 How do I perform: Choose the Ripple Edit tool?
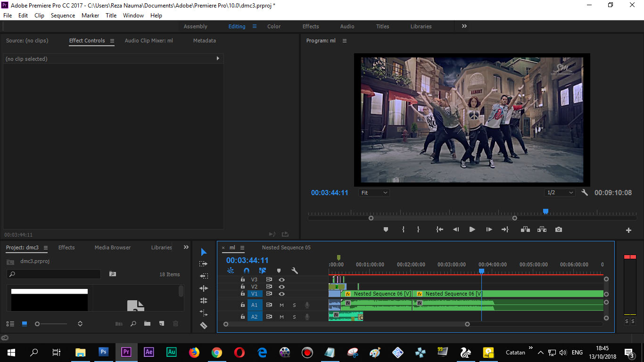click(x=204, y=288)
